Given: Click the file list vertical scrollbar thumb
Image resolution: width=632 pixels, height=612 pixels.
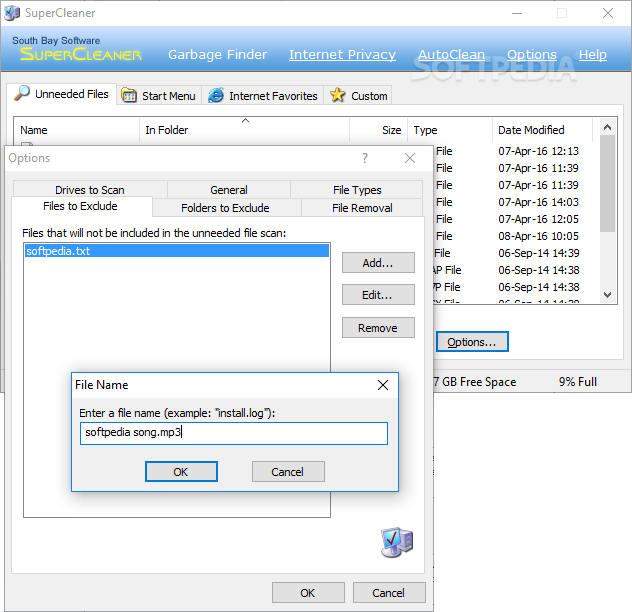Looking at the screenshot, I should click(x=607, y=183).
